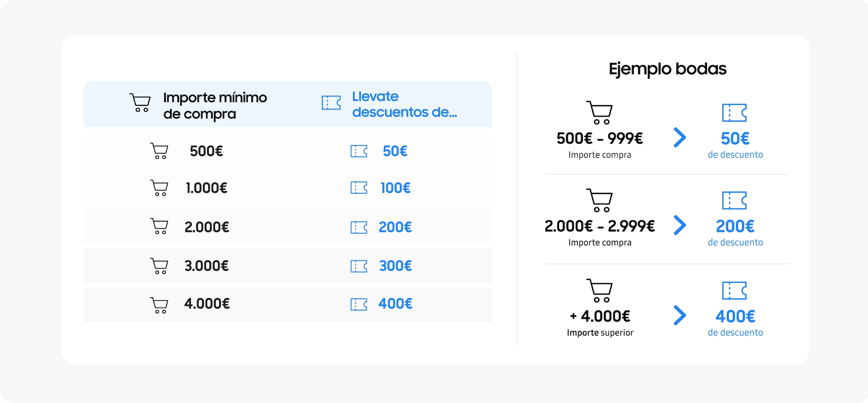The image size is (868, 403).
Task: Click the 1.000€ minimum amount in the table
Action: [207, 188]
